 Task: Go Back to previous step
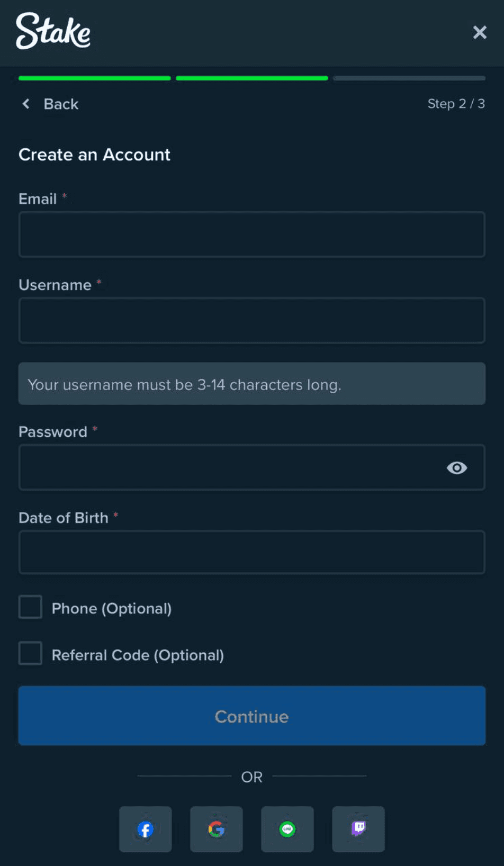61,104
